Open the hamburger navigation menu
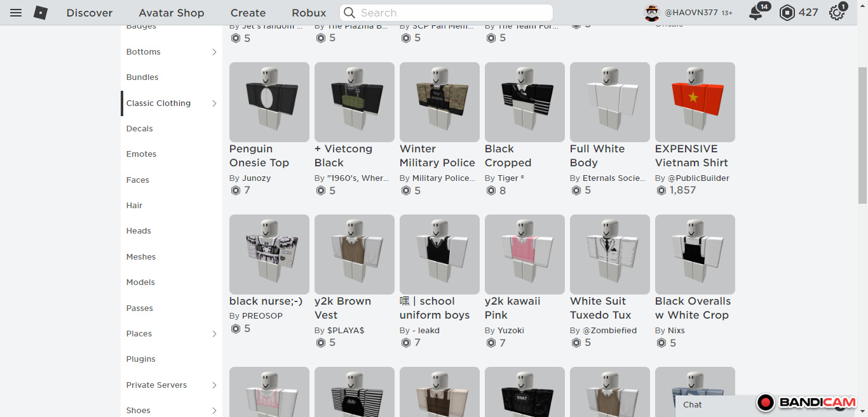 coord(16,13)
